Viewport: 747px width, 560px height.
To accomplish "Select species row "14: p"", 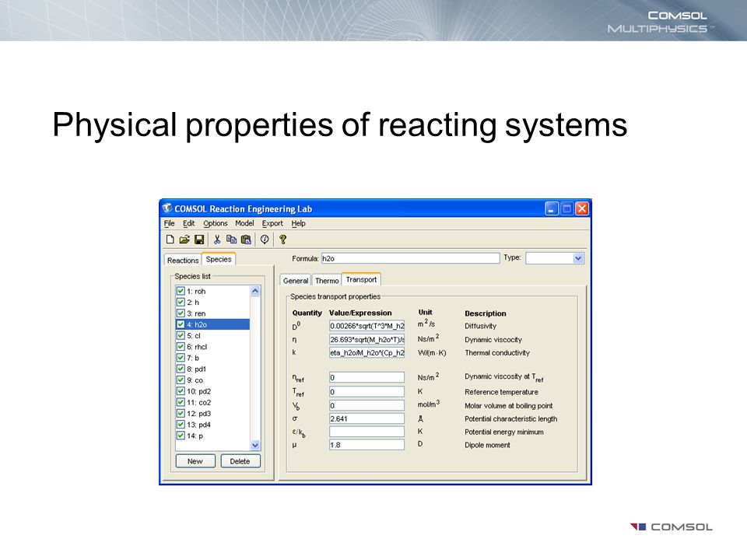I will coord(212,436).
